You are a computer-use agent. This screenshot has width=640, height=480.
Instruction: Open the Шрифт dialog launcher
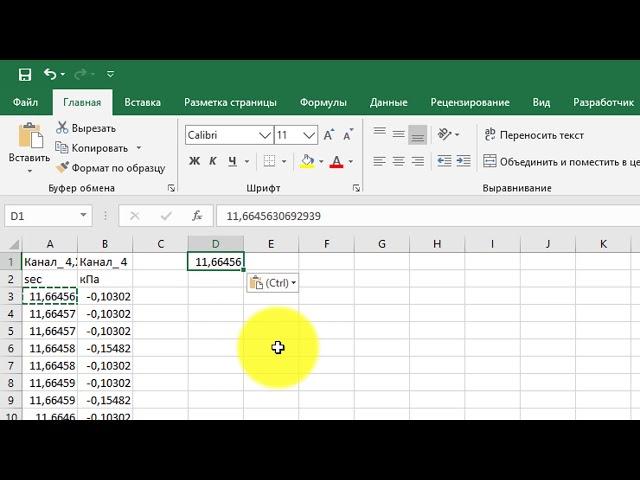tap(356, 188)
